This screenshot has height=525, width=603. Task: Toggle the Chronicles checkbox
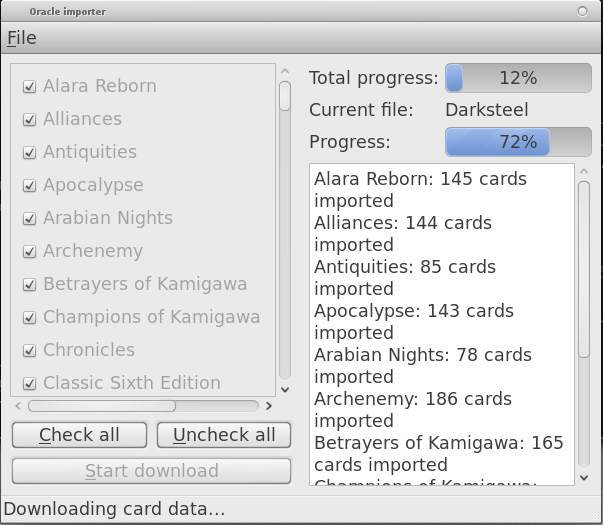[30, 350]
